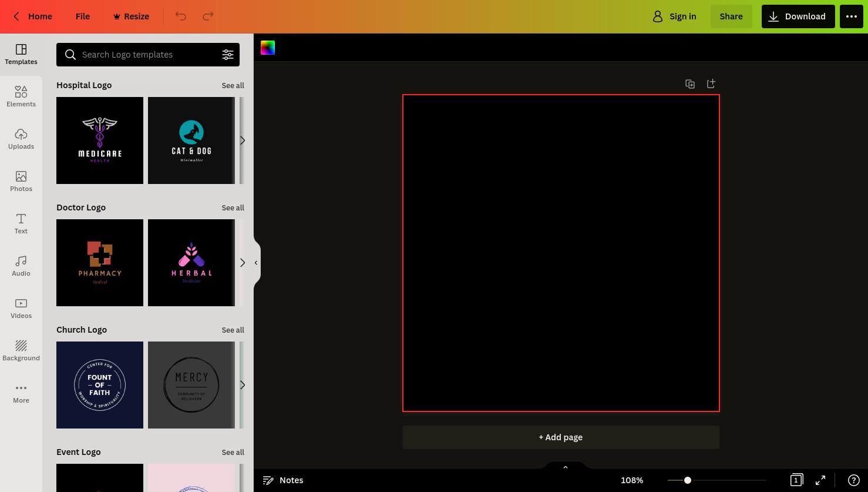The width and height of the screenshot is (868, 492).
Task: Click the Hospital Logo heading
Action: point(84,85)
